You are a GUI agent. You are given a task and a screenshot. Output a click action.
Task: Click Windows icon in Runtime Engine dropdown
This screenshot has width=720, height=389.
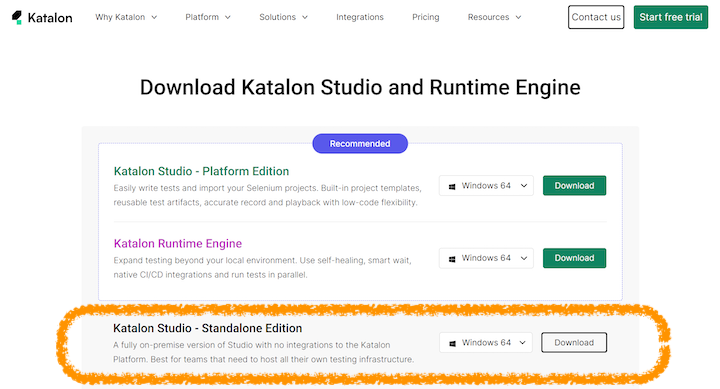click(452, 259)
